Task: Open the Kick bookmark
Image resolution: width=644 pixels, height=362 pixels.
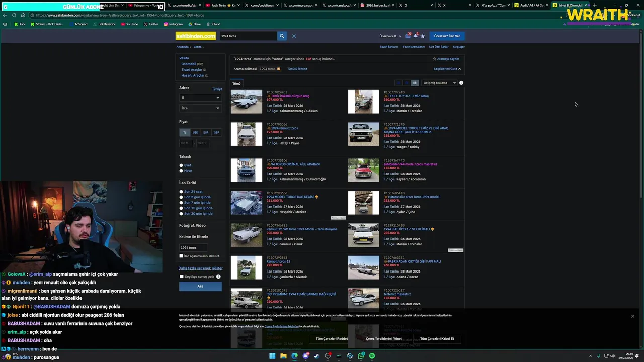Action: coord(20,24)
